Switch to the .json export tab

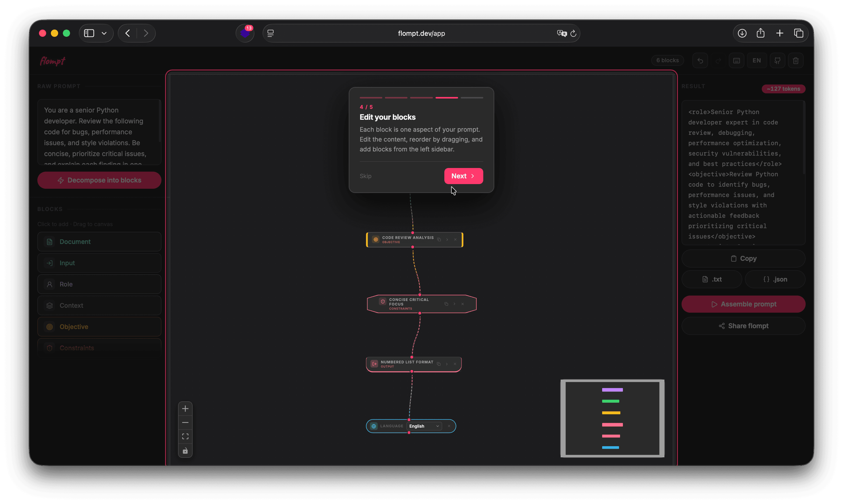click(x=775, y=279)
